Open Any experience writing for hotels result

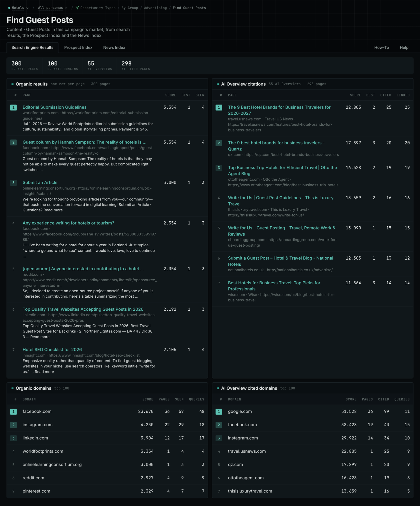(x=68, y=223)
